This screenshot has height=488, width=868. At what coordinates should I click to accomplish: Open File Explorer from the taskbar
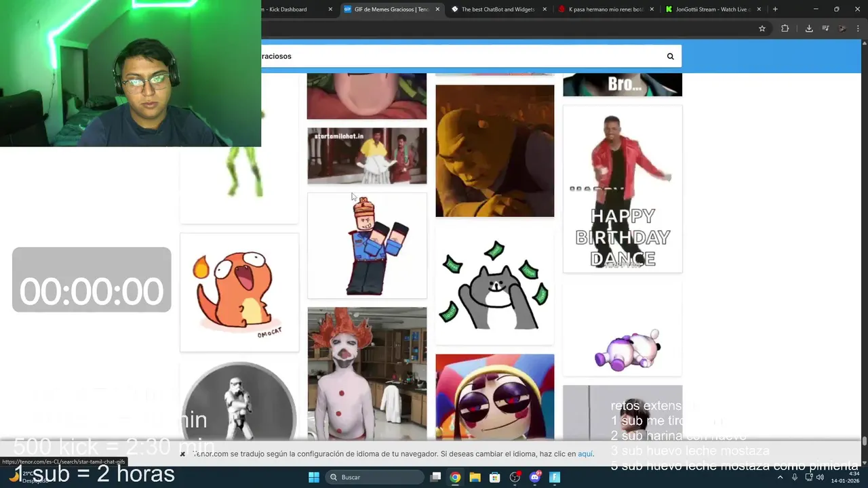tap(475, 477)
